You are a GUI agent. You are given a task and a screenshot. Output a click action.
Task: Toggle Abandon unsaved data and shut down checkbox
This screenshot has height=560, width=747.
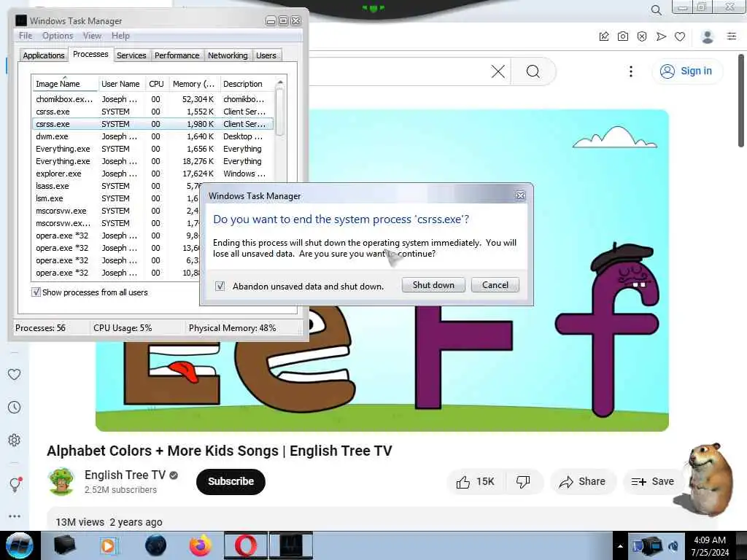pyautogui.click(x=220, y=286)
